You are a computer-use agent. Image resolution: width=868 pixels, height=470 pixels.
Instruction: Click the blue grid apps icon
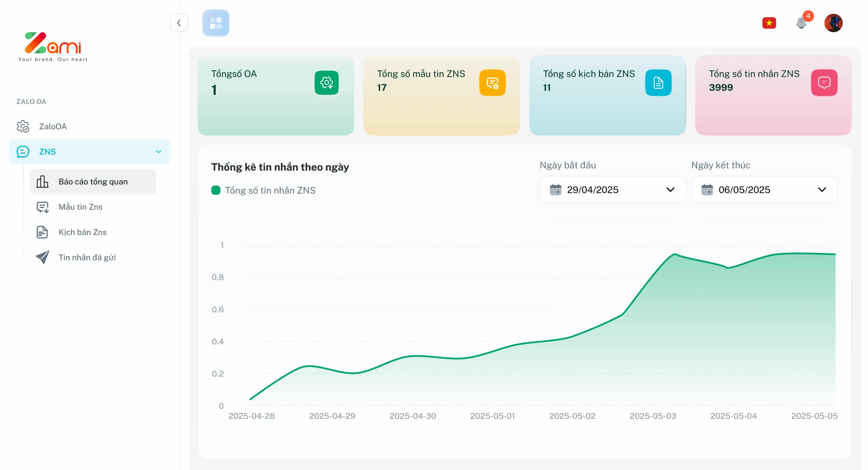216,23
